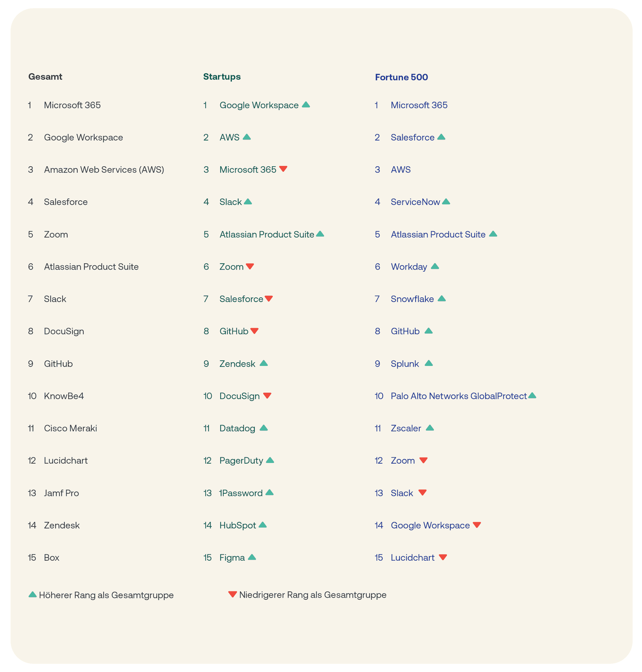
Task: Click Zendesk in the Gesamt list
Action: tap(62, 525)
